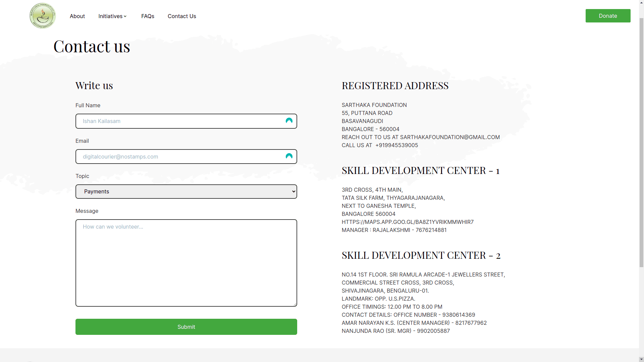
Task: Click the Google Maps link for Skill Center 1
Action: tap(408, 222)
